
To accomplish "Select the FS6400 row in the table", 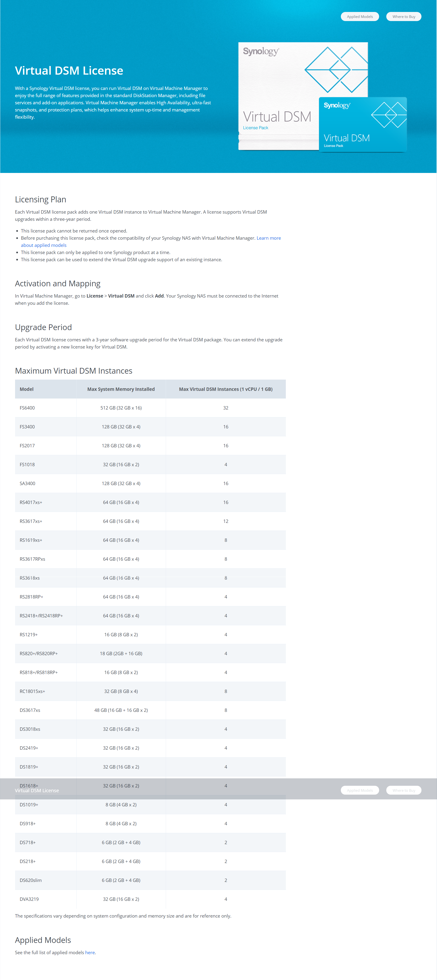I will (150, 407).
